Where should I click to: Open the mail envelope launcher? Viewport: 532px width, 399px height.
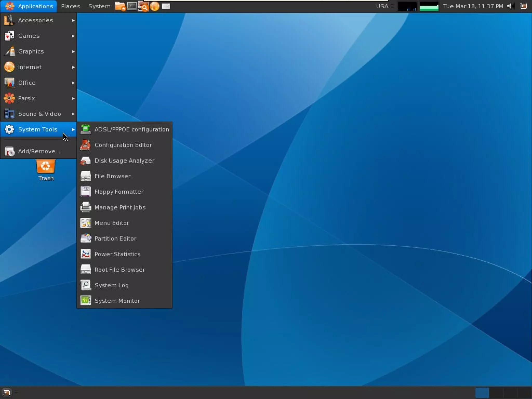tap(166, 6)
